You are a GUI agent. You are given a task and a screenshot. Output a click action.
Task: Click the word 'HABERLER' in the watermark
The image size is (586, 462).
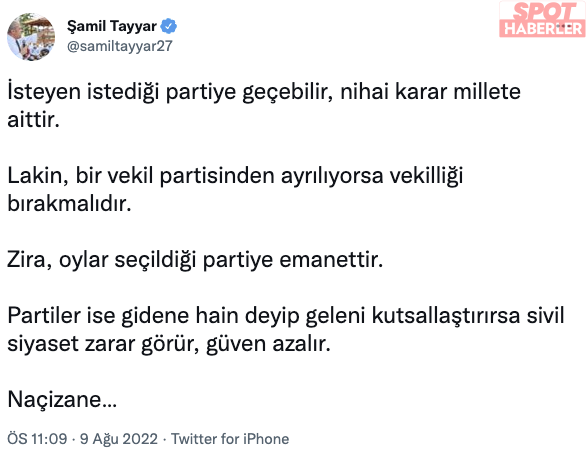click(543, 28)
